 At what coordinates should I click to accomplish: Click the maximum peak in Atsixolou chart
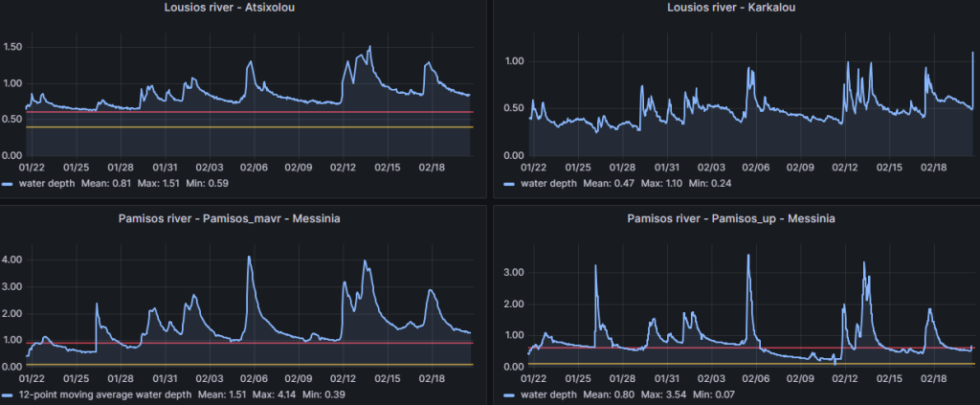pyautogui.click(x=369, y=47)
